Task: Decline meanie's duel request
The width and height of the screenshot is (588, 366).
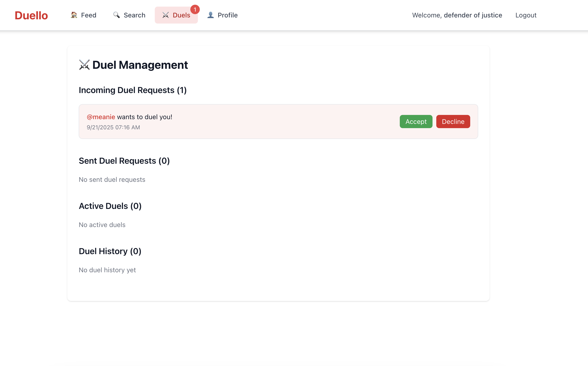Action: (453, 122)
